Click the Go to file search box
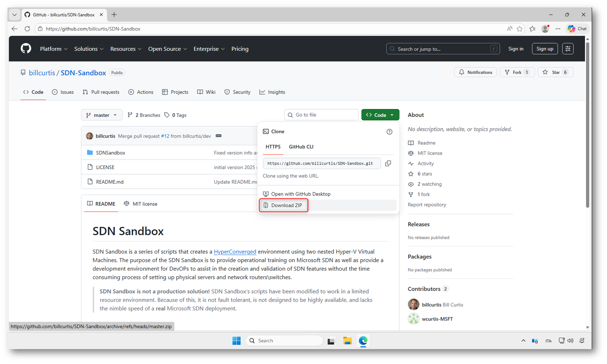Viewport: 607px width, 364px height. [321, 115]
